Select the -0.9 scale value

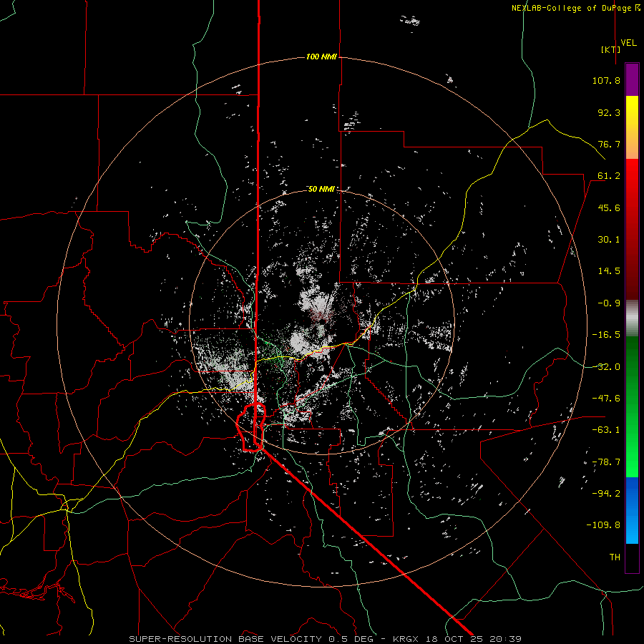(x=609, y=303)
